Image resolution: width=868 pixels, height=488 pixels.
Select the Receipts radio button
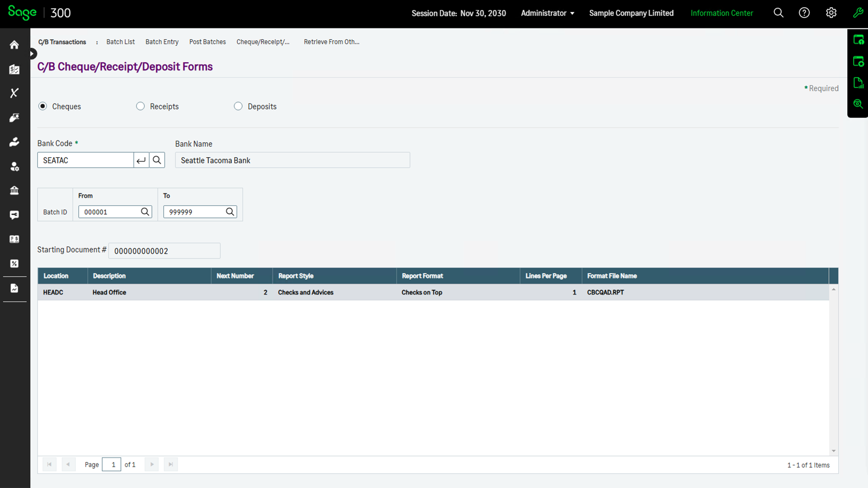click(x=140, y=106)
